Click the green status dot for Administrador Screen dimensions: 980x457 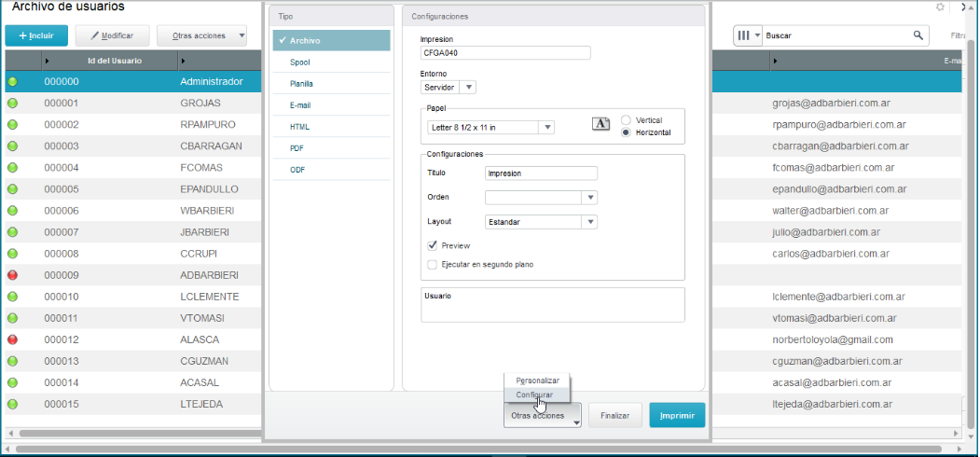pyautogui.click(x=12, y=81)
